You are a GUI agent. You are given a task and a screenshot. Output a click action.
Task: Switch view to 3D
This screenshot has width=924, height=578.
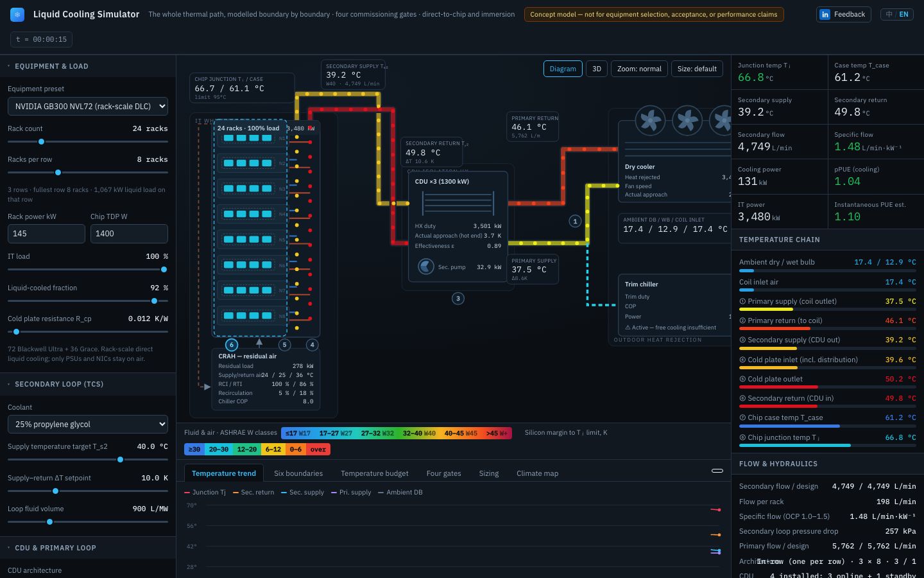[597, 69]
